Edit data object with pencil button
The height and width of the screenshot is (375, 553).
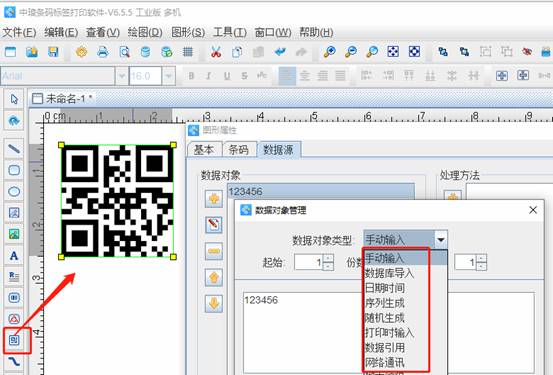coord(214,225)
